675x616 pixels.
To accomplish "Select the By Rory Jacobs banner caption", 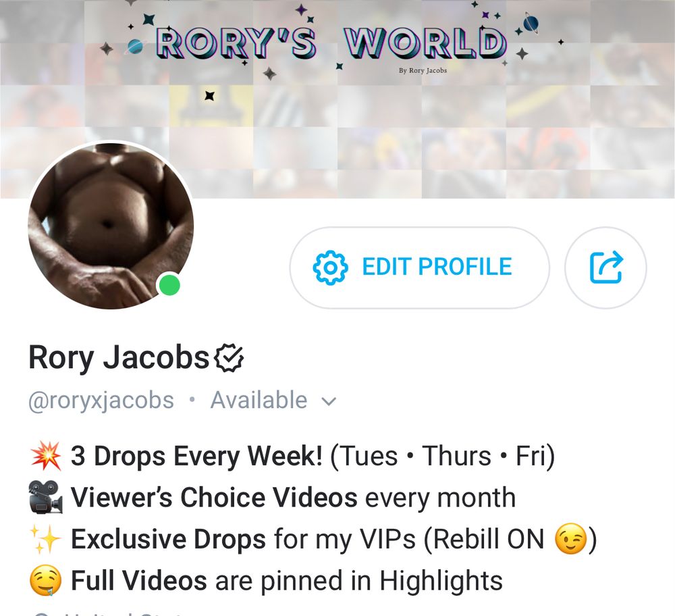I will 423,70.
